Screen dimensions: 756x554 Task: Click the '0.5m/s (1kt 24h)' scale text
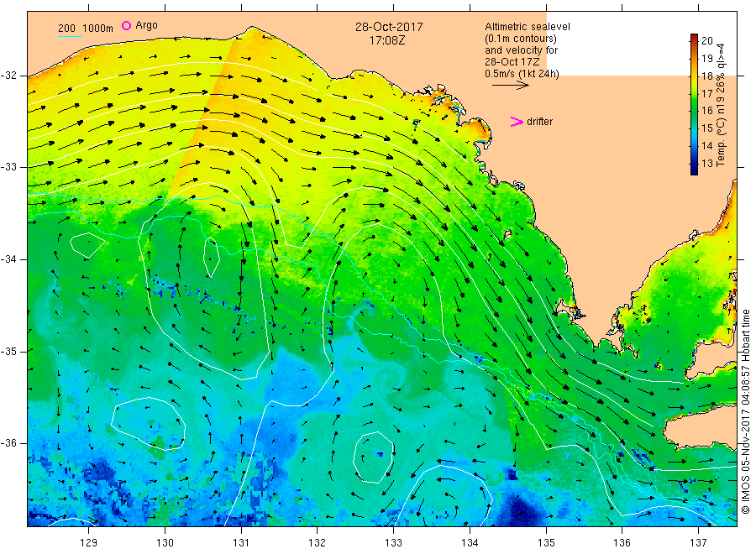tap(522, 74)
